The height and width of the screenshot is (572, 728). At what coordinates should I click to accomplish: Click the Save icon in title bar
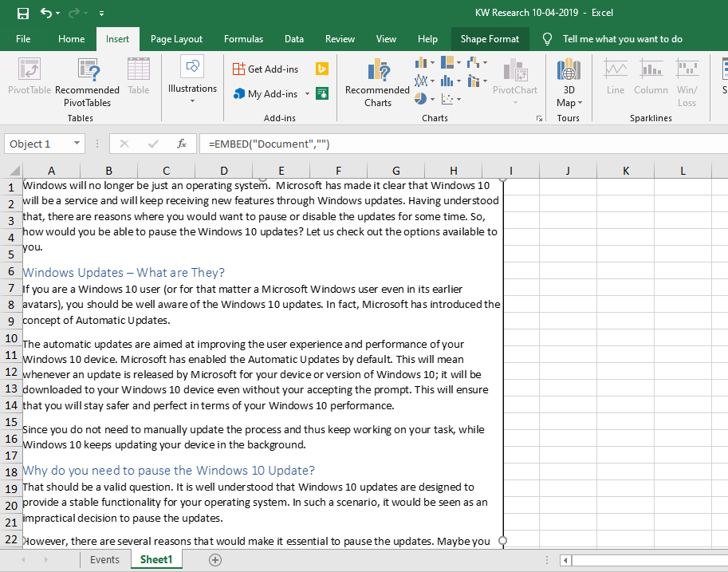tap(23, 13)
